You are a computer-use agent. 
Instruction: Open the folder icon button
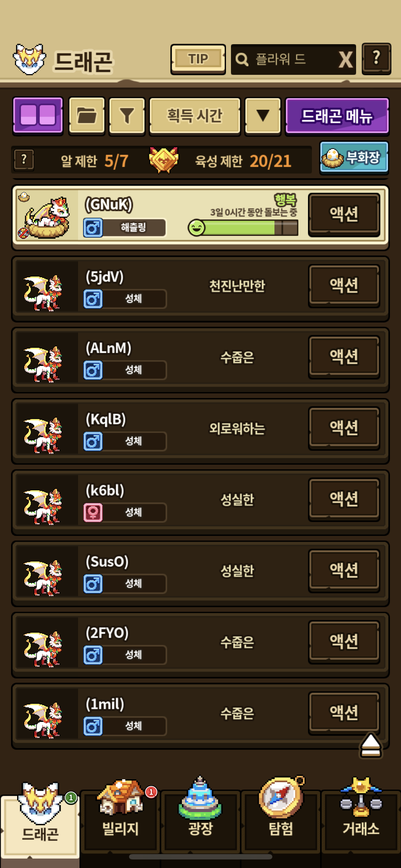point(87,116)
